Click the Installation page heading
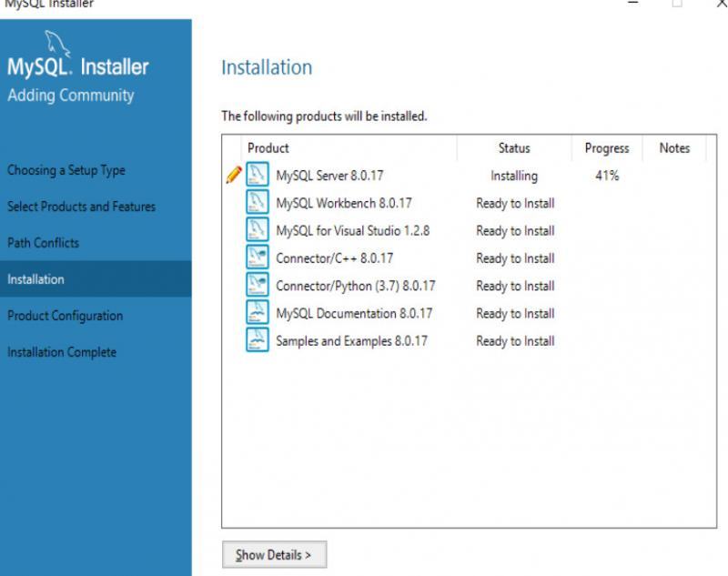The width and height of the screenshot is (728, 576). point(267,67)
